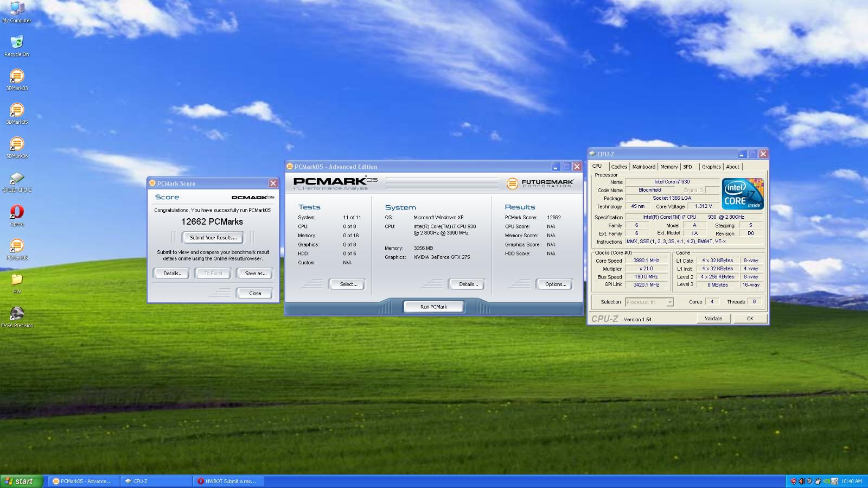Click the Core Speed 3990.1 MHz field
This screenshot has height=488, width=868.
[x=646, y=261]
